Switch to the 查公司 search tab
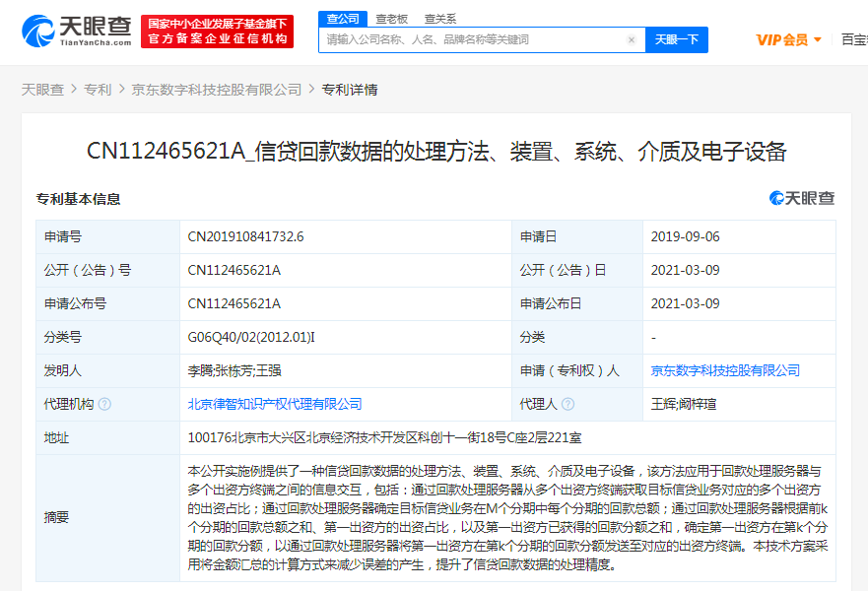The height and width of the screenshot is (591, 868). tap(343, 19)
